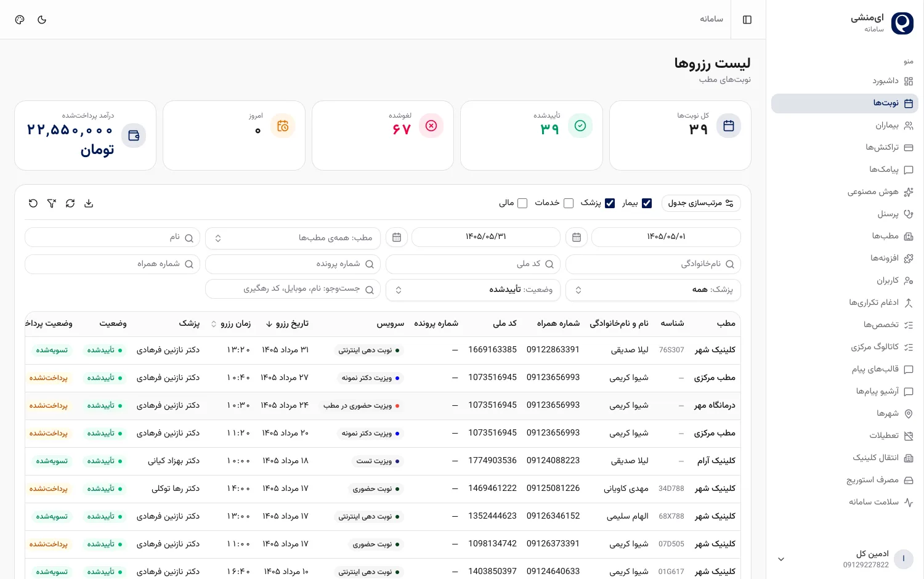Go to بیماران sidebar item

click(845, 126)
